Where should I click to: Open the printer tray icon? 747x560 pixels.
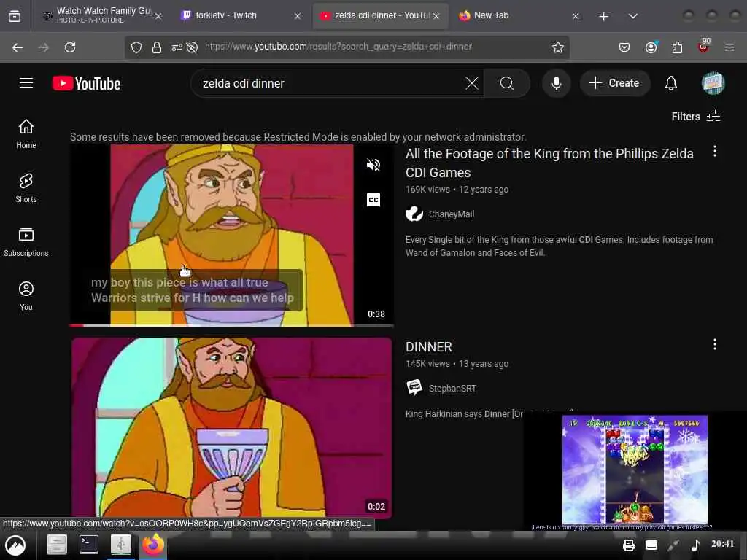(x=628, y=545)
